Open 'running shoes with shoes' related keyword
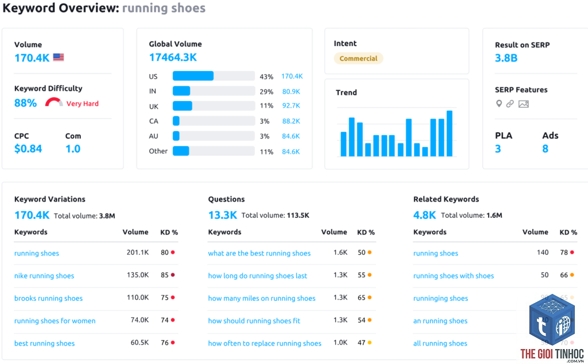Viewport: 588px width, 364px height. 454,276
